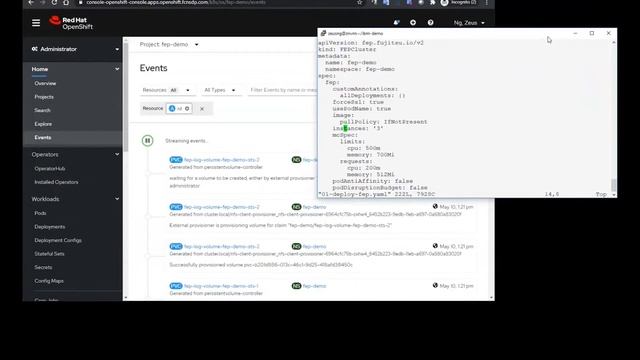
Task: Collapse the Operators navigation section
Action: click(x=75, y=155)
